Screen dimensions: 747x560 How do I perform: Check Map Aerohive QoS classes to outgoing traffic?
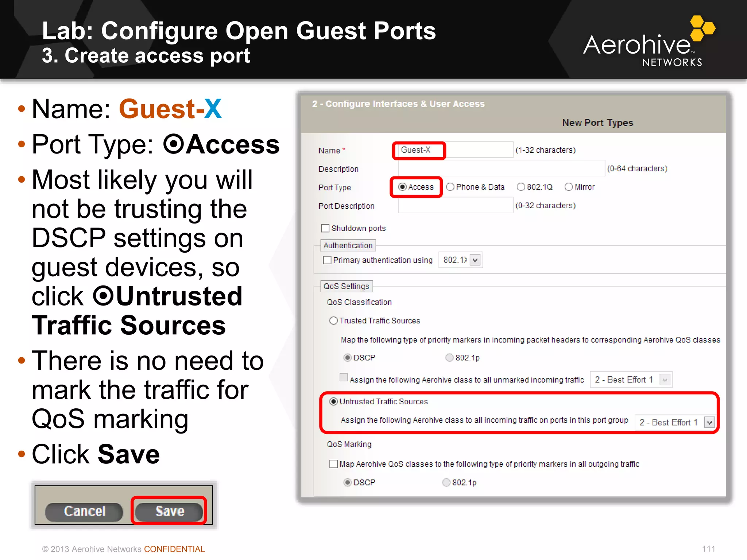click(x=333, y=464)
